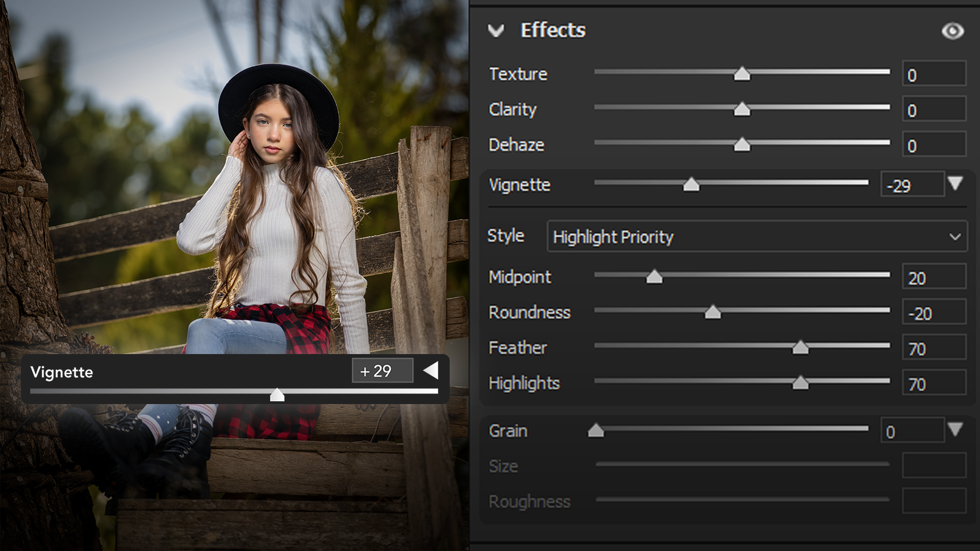Open the Style Highlight Priority dropdown
Screen dimensions: 980x551
[x=757, y=237]
